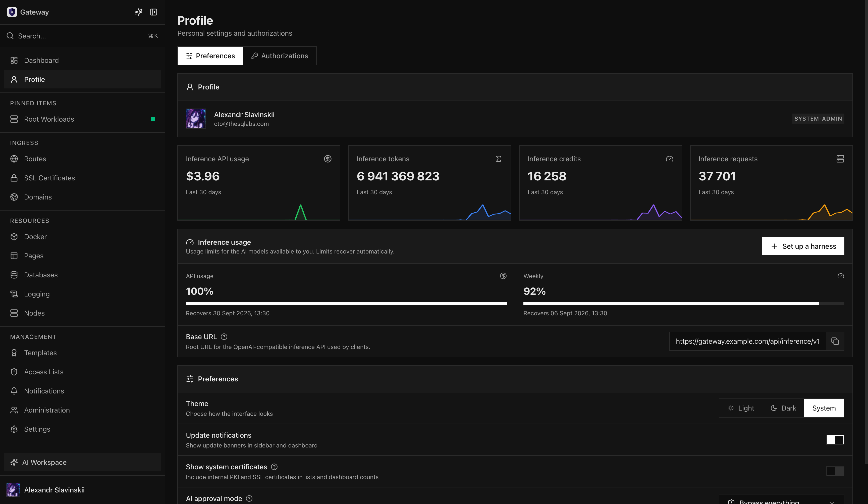Click sigma icon on Inference tokens card
Image resolution: width=868 pixels, height=504 pixels.
[x=498, y=159]
